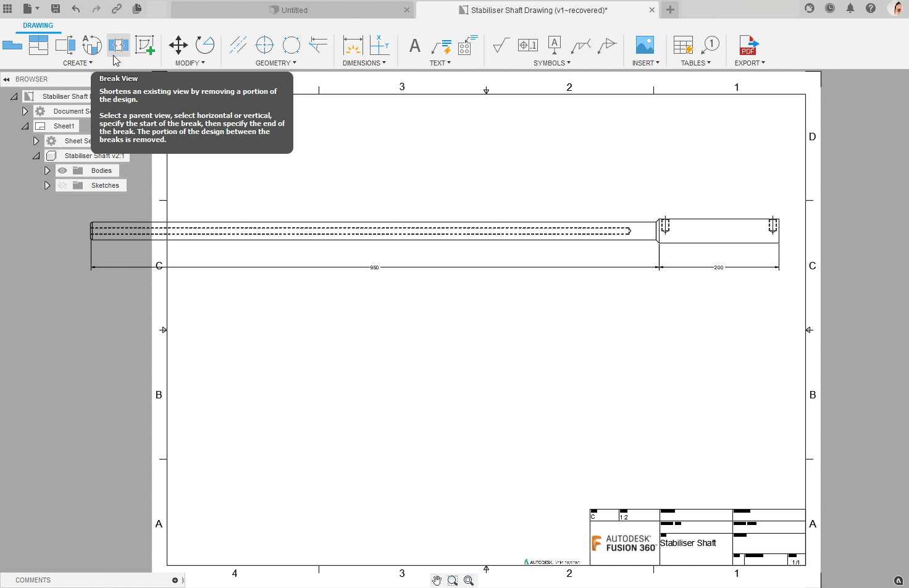This screenshot has height=588, width=909.
Task: Expand the Document Settings tree node
Action: [x=25, y=111]
